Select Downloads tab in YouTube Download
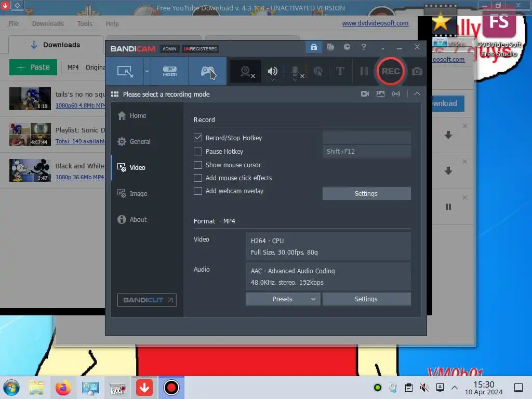This screenshot has width=532, height=399. [55, 45]
